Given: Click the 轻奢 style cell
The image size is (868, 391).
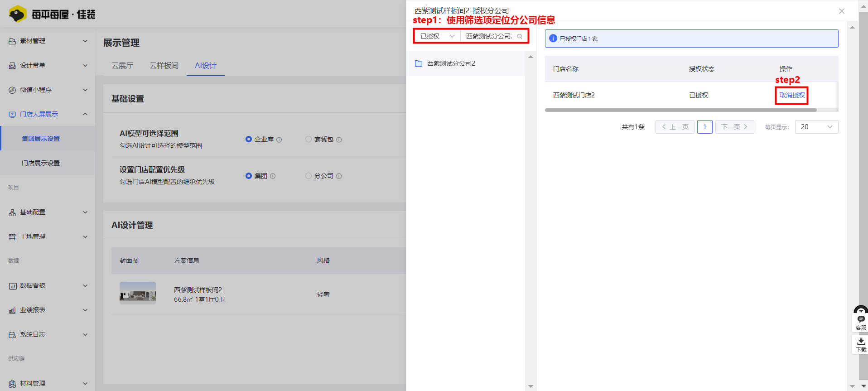Looking at the screenshot, I should tap(323, 294).
